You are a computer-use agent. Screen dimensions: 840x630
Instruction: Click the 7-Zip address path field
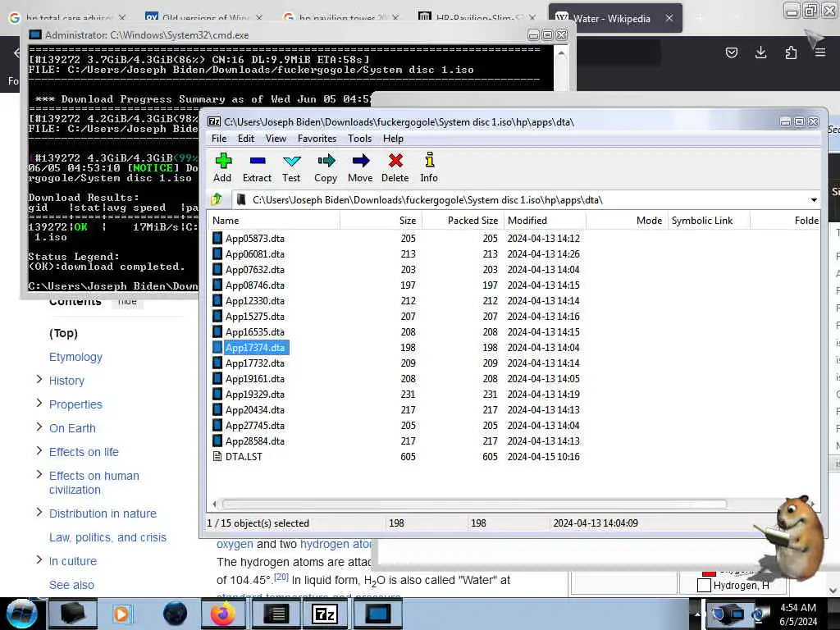(x=519, y=200)
